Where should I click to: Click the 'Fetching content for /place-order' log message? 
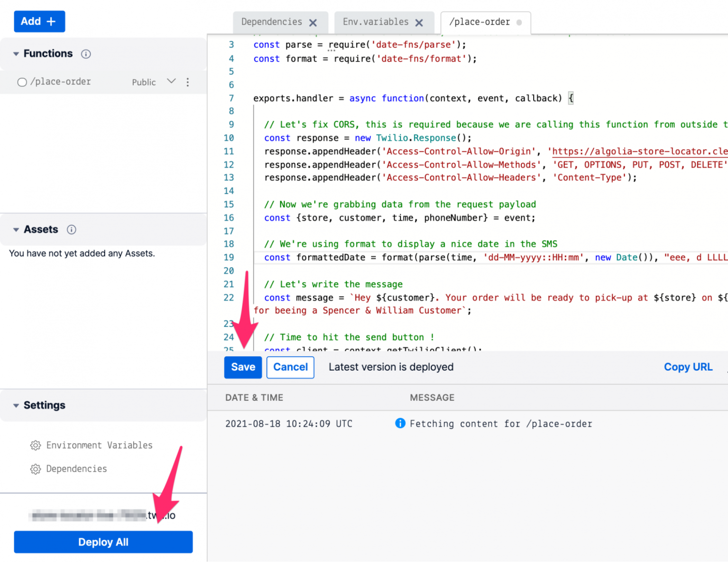[x=501, y=424]
